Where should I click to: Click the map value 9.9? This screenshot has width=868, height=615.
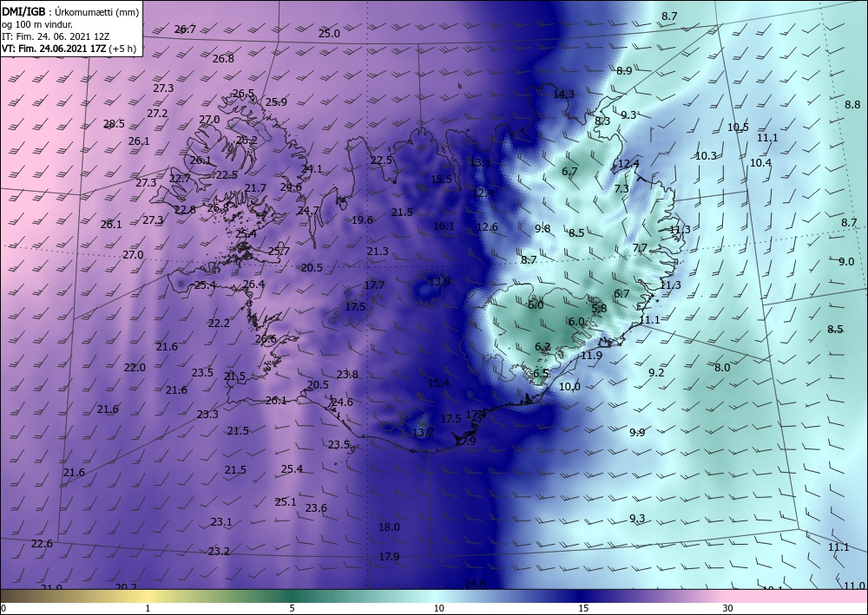coord(637,432)
